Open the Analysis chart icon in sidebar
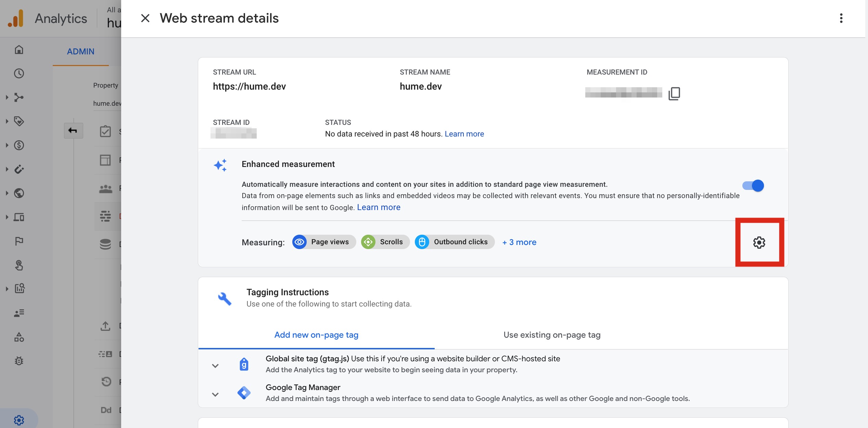The image size is (868, 428). tap(19, 288)
